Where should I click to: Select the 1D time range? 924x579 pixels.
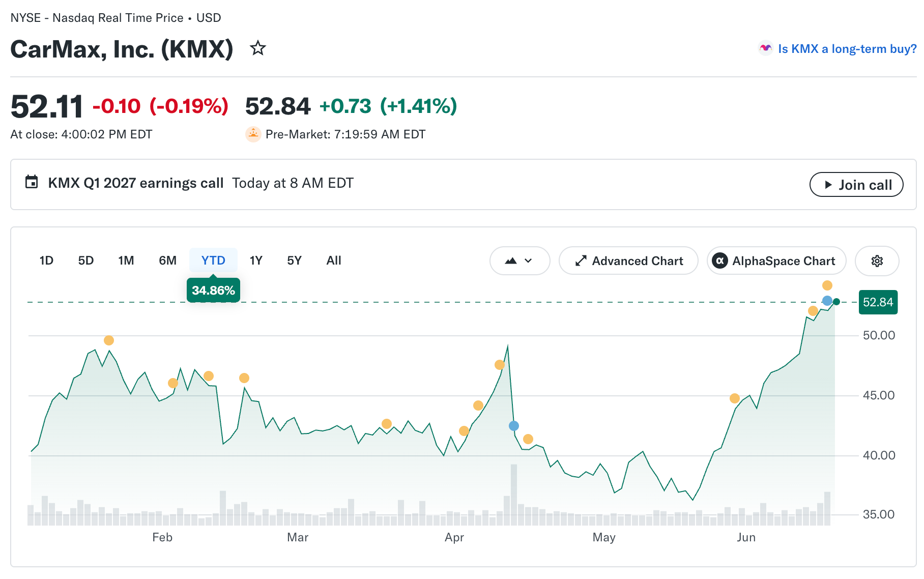(46, 260)
